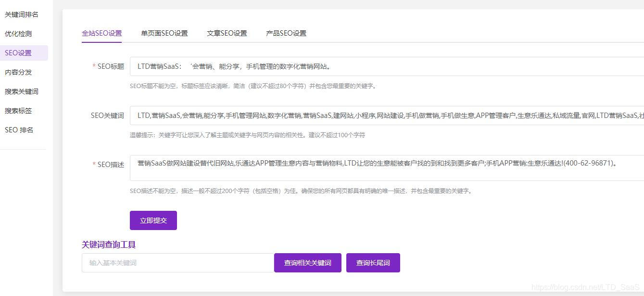Click the SEO标题 input field
This screenshot has width=644, height=296.
click(337, 66)
